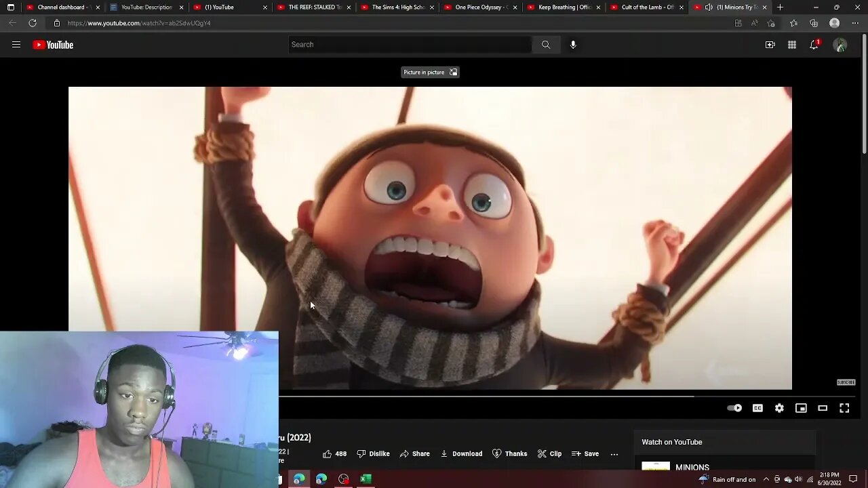
Task: Type in the YouTube Search field
Action: point(410,45)
